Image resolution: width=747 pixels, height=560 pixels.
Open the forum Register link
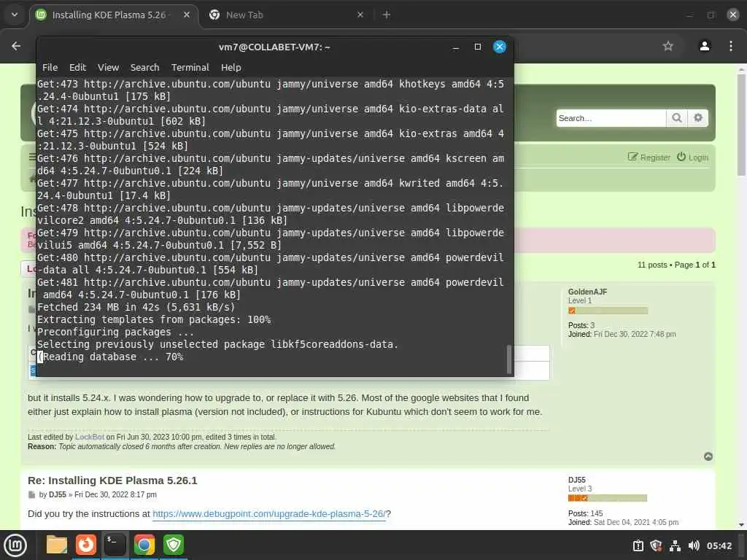click(649, 157)
